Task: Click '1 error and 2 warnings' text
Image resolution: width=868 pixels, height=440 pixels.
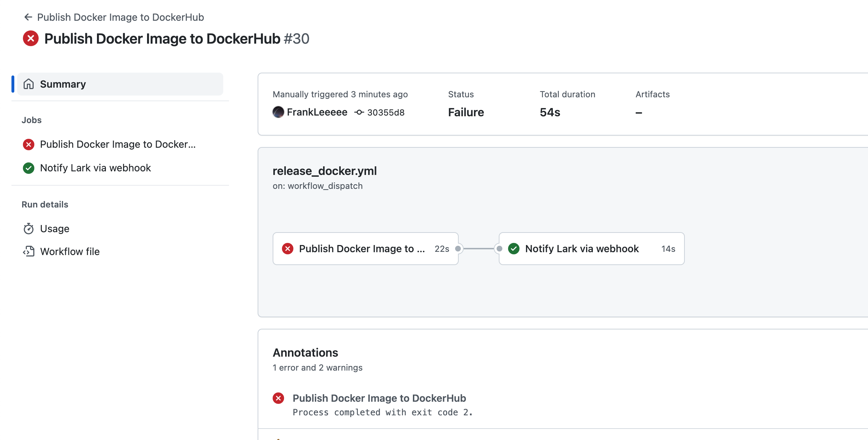Action: [x=317, y=368]
